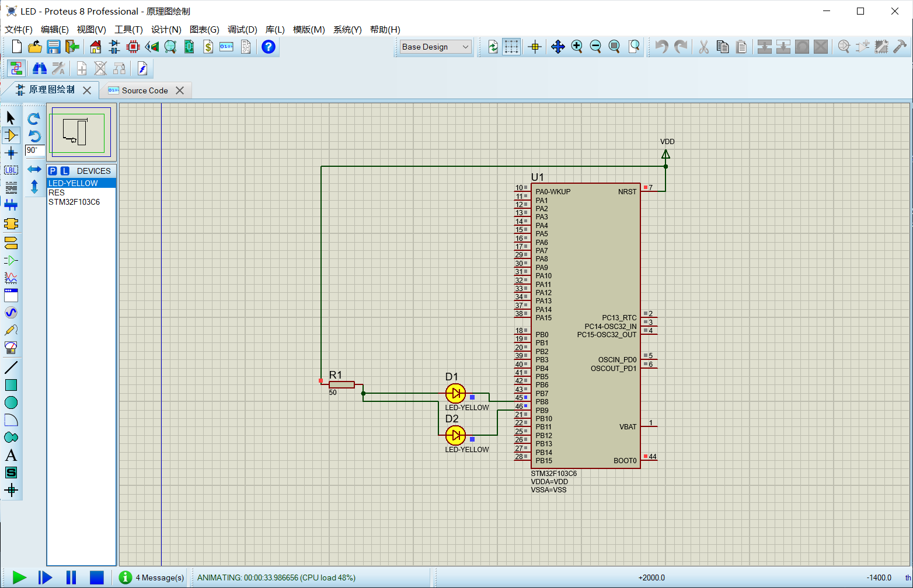Image resolution: width=913 pixels, height=588 pixels.
Task: Select the Junction Dot placement tool
Action: tap(11, 153)
